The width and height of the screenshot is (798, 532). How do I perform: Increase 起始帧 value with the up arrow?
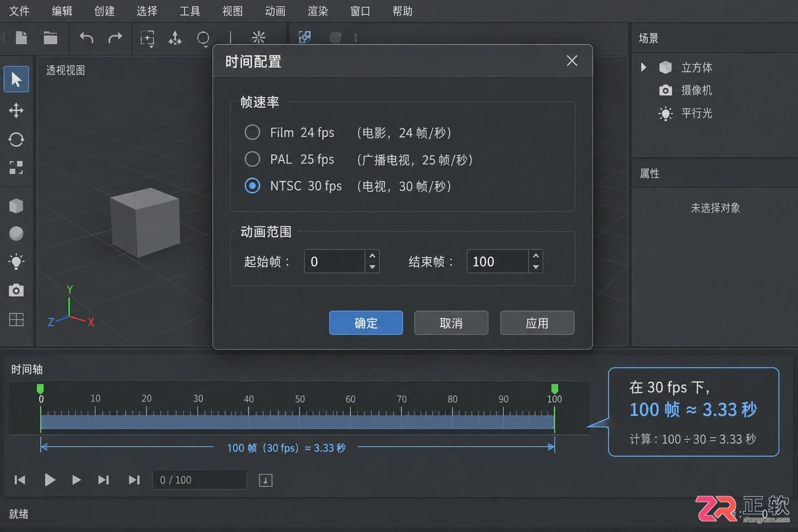tap(372, 255)
